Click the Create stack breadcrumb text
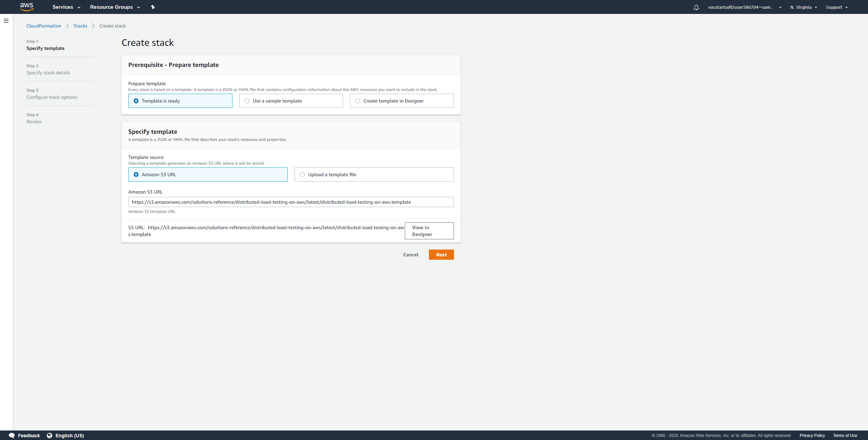868x440 pixels. click(113, 26)
